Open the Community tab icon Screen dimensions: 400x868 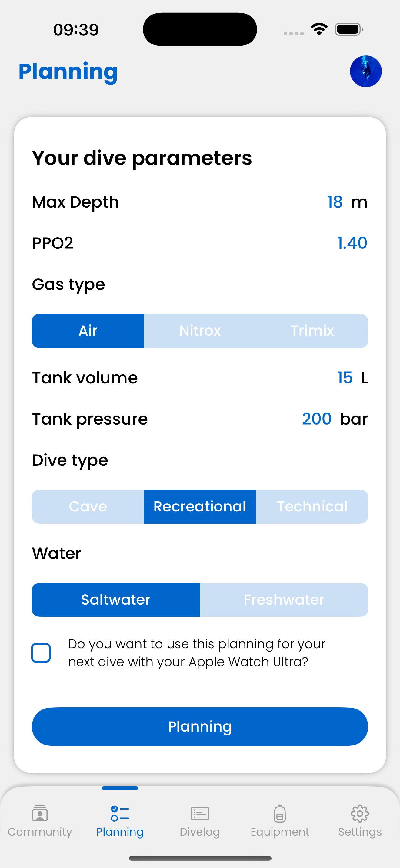point(40,814)
